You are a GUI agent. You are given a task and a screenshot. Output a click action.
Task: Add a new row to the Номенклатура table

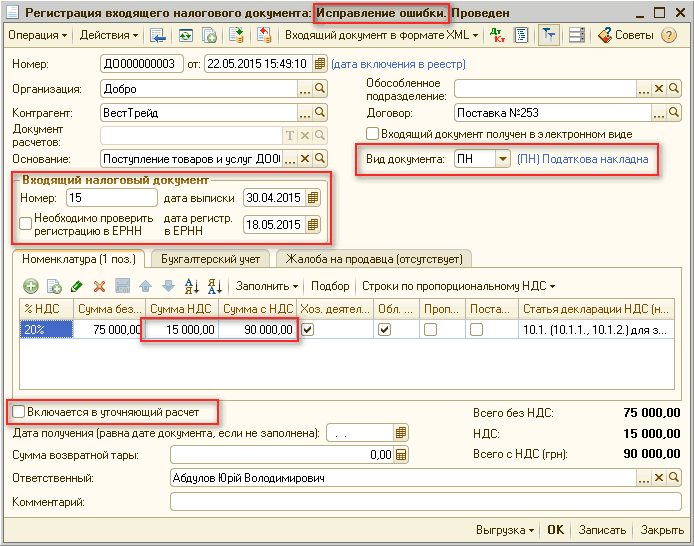[x=31, y=286]
